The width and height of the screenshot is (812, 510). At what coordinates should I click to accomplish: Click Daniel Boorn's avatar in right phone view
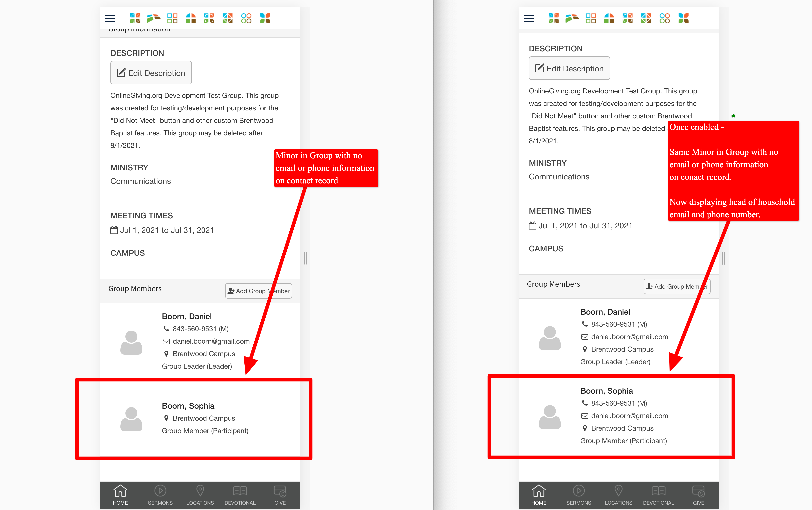point(550,338)
